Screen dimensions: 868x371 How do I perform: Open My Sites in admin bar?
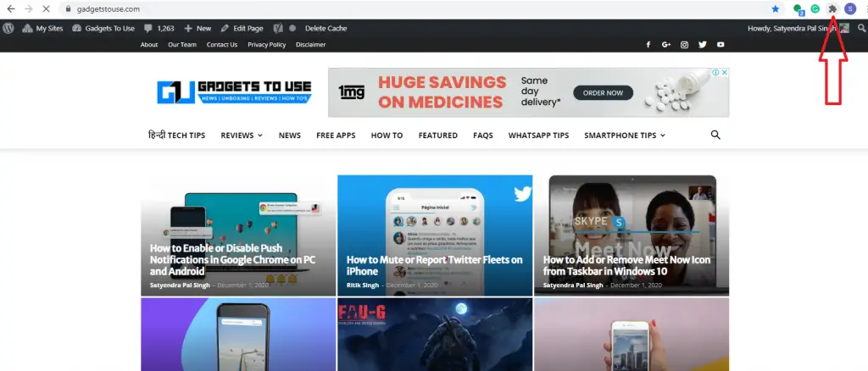tap(42, 28)
